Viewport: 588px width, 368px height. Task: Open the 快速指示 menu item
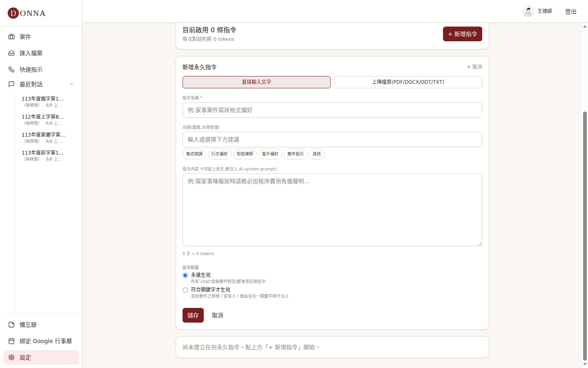(41, 70)
